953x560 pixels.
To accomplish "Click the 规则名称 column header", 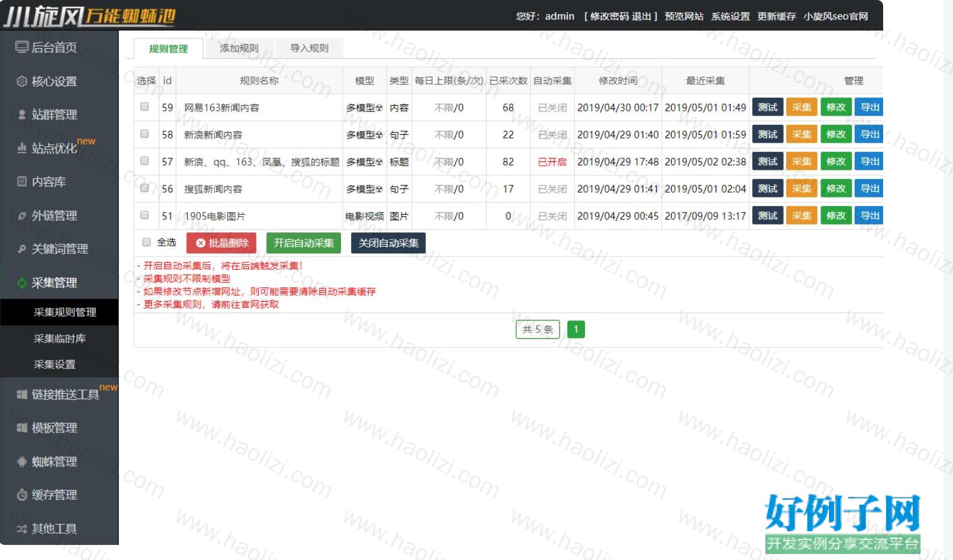I will point(259,81).
